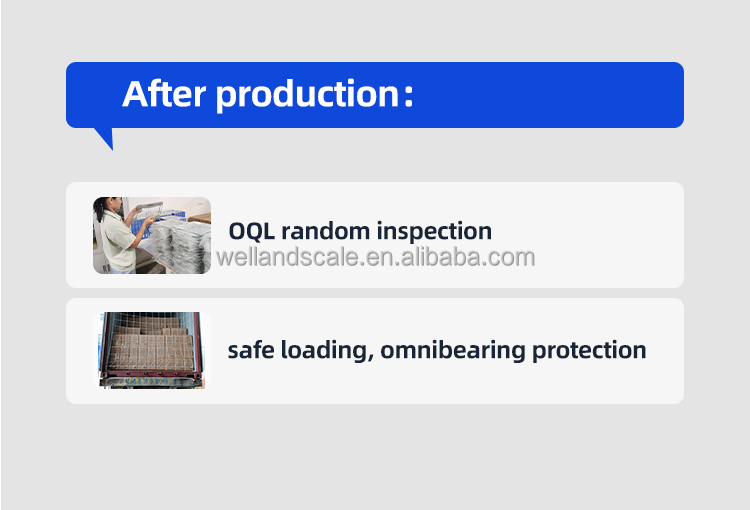Click the woman worker in inspection photo
Screen dimensions: 750x510
[117, 235]
